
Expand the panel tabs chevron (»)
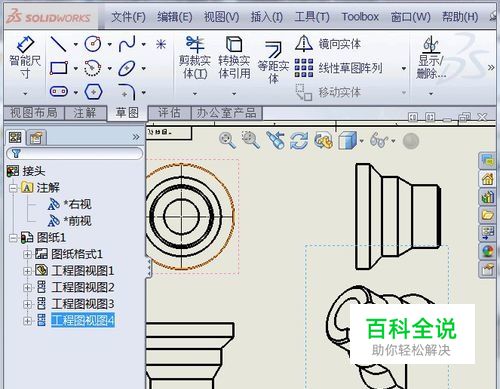coord(136,137)
